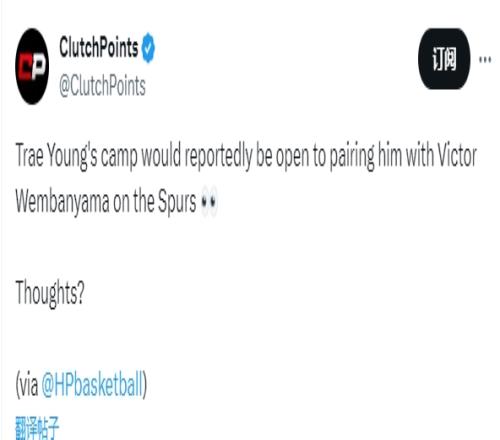Image resolution: width=500 pixels, height=440 pixels.
Task: Open the @ClutchPoints handle
Action: (102, 86)
